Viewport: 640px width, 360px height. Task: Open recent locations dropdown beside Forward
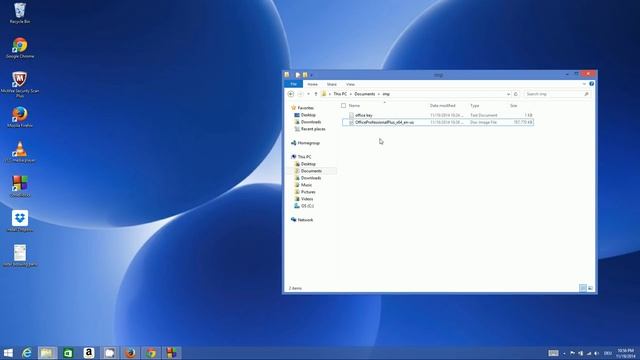[308, 94]
